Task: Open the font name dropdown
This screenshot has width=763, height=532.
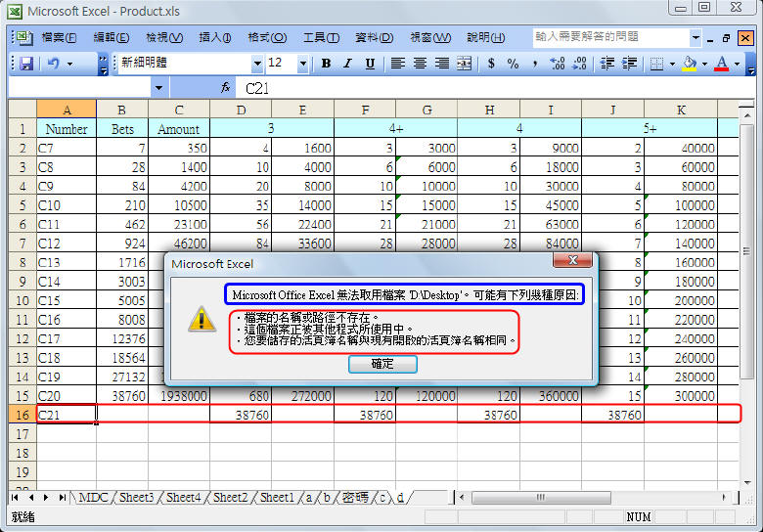Action: point(257,64)
